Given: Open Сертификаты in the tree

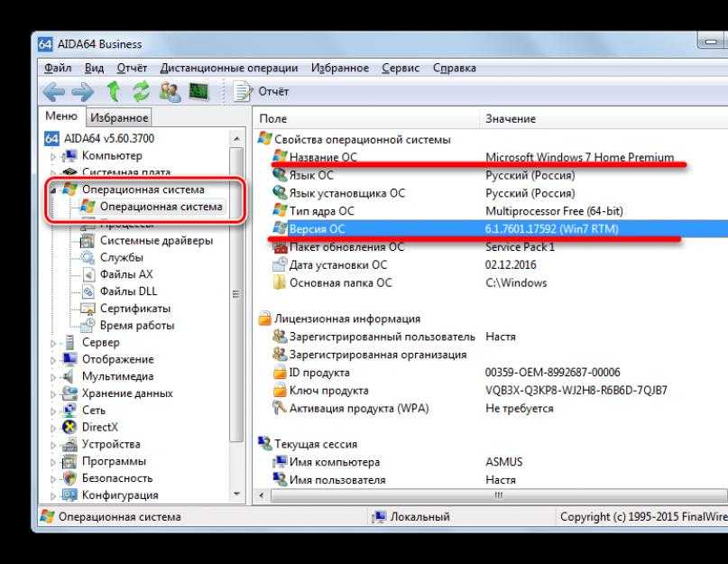Looking at the screenshot, I should (x=135, y=309).
